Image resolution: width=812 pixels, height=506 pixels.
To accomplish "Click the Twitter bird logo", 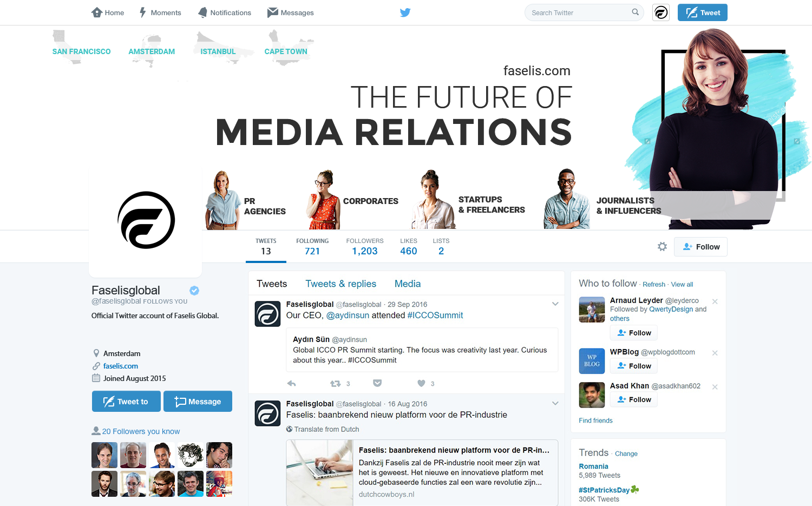I will coord(405,12).
